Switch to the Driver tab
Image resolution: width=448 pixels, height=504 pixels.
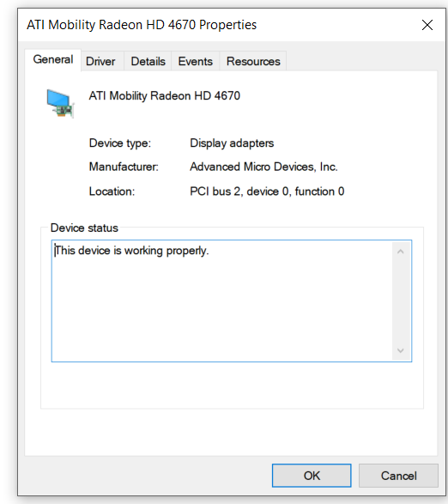100,61
